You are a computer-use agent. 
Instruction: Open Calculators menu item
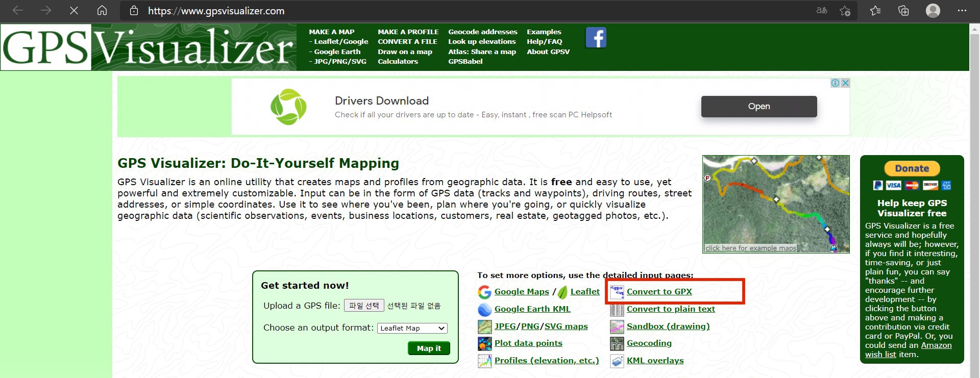coord(398,61)
